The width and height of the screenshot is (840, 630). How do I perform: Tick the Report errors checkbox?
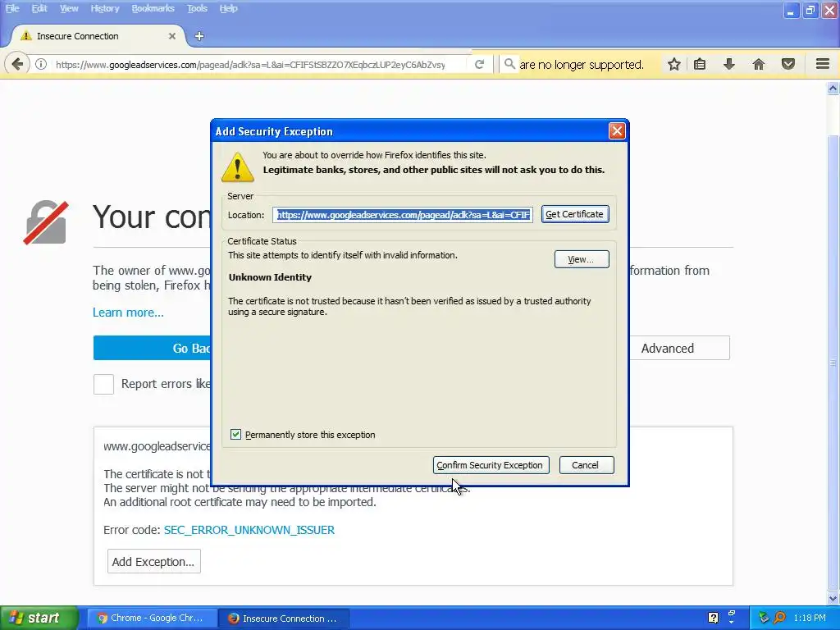point(103,384)
